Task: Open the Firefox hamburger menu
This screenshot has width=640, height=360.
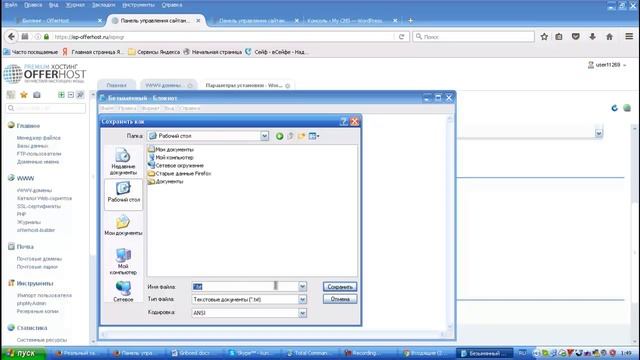Action: pyautogui.click(x=629, y=37)
